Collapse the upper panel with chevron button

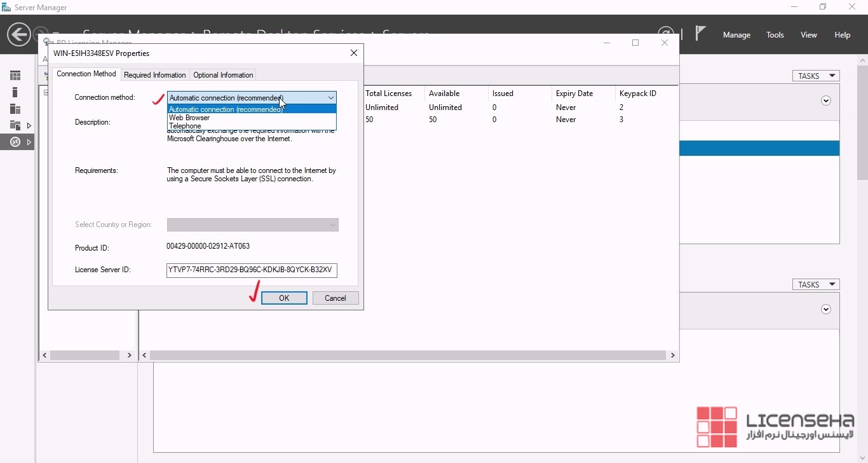click(826, 100)
